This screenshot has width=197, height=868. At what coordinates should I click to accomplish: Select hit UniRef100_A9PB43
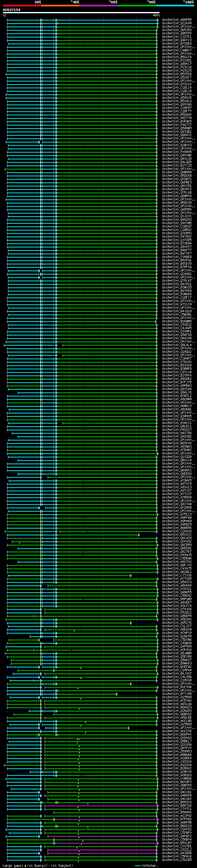click(177, 386)
